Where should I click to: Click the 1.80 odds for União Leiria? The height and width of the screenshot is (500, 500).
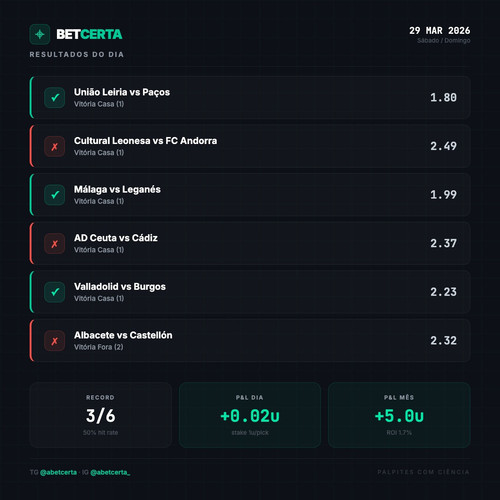[x=443, y=98]
